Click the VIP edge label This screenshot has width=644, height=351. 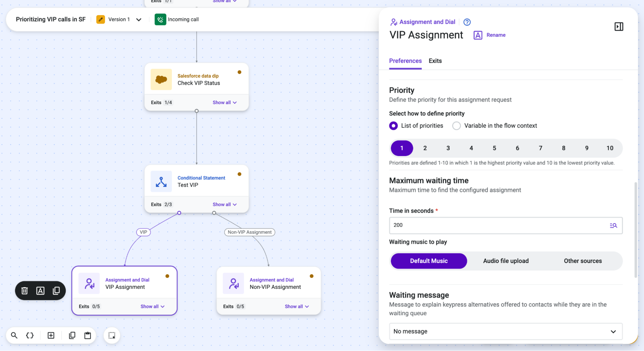(143, 232)
